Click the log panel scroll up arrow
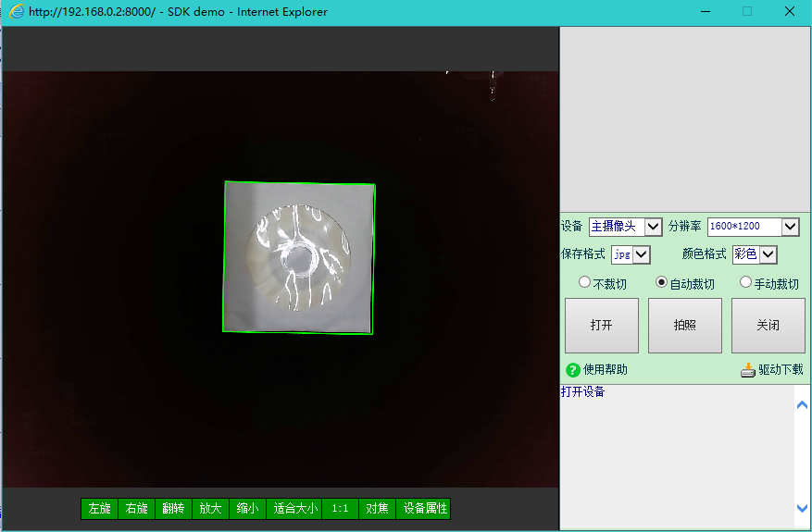 pos(802,404)
